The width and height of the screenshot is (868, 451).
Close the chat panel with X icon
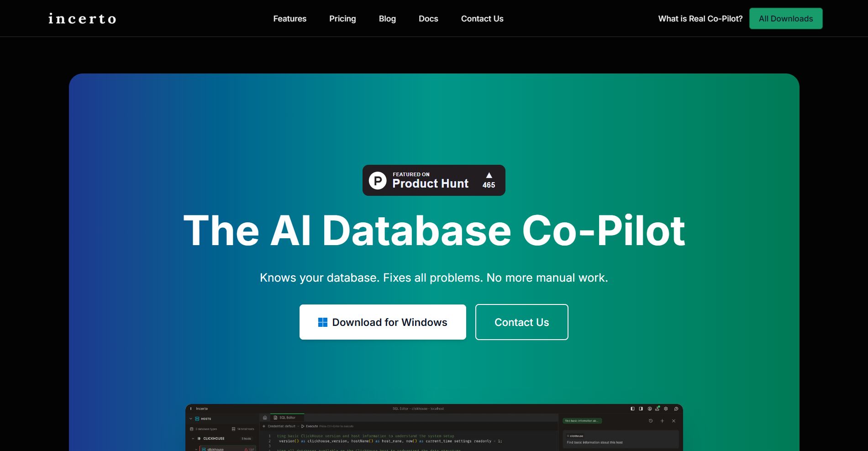pos(673,421)
